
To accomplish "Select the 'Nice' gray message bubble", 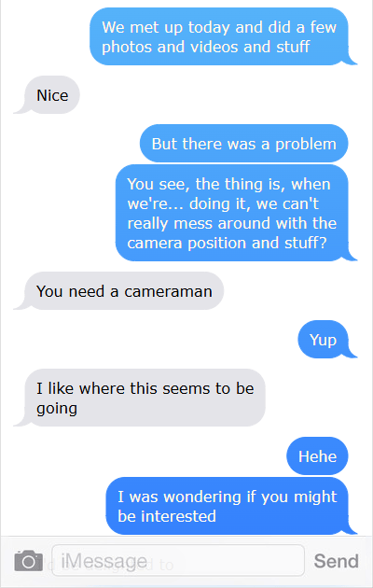I will (51, 95).
